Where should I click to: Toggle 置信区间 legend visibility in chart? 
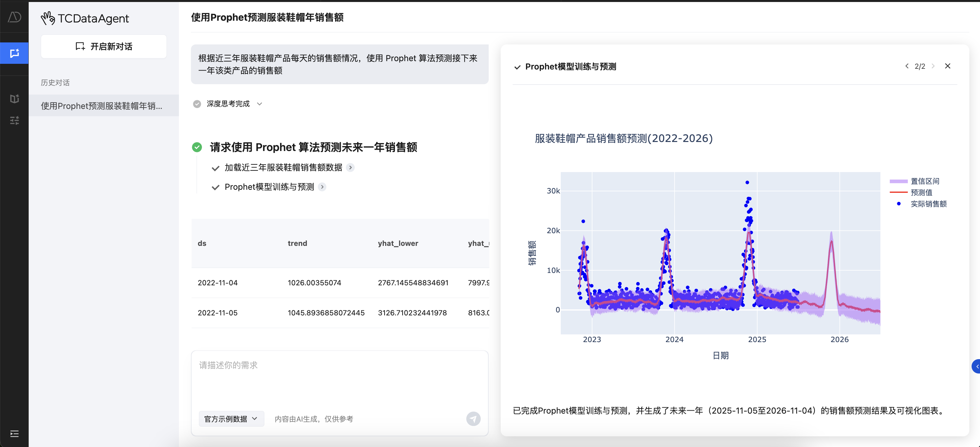point(925,181)
